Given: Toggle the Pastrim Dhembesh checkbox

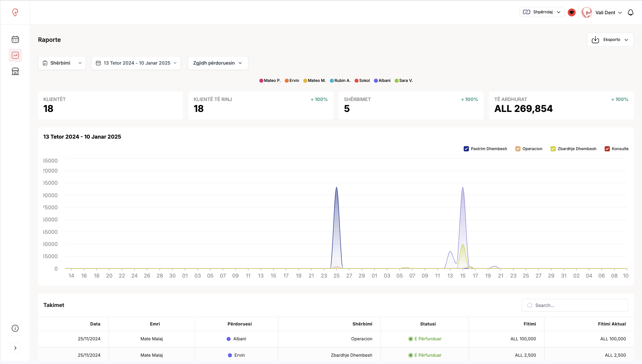Looking at the screenshot, I should pyautogui.click(x=466, y=149).
